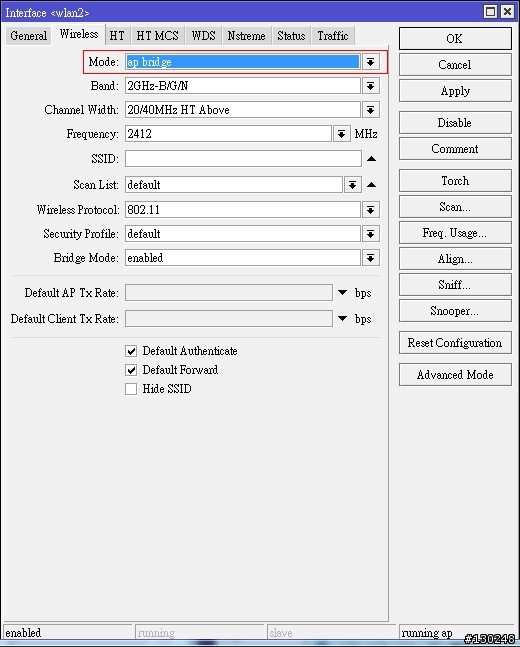Viewport: 520px width, 647px height.
Task: Open the Channel Width dropdown
Action: [371, 110]
